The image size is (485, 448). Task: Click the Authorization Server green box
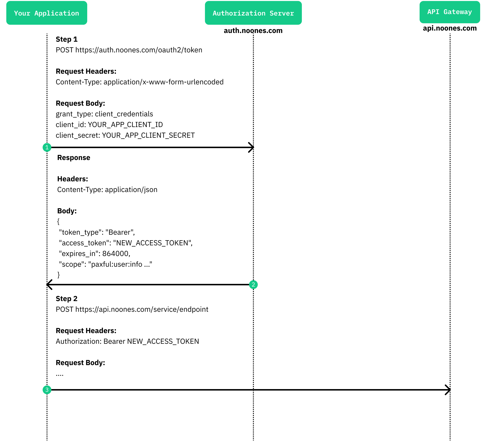point(253,13)
